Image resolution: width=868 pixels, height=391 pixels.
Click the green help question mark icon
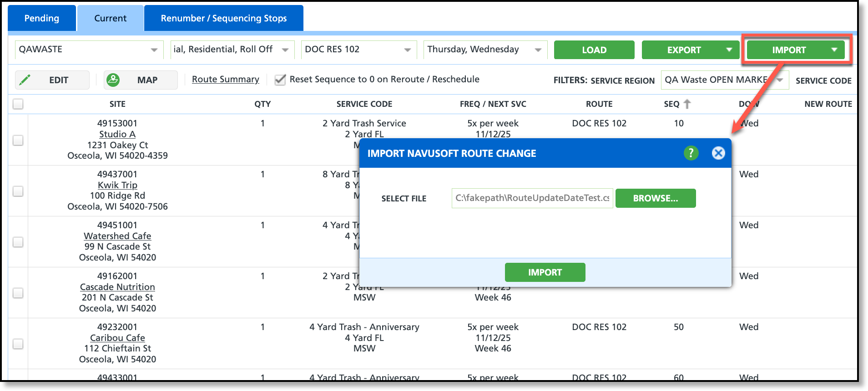[691, 153]
